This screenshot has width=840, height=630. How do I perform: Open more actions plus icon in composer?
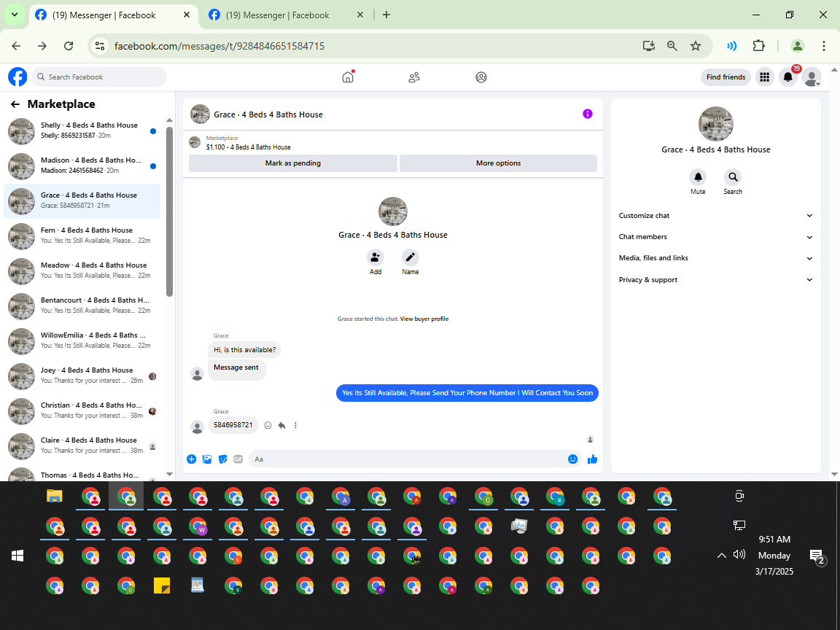[191, 459]
